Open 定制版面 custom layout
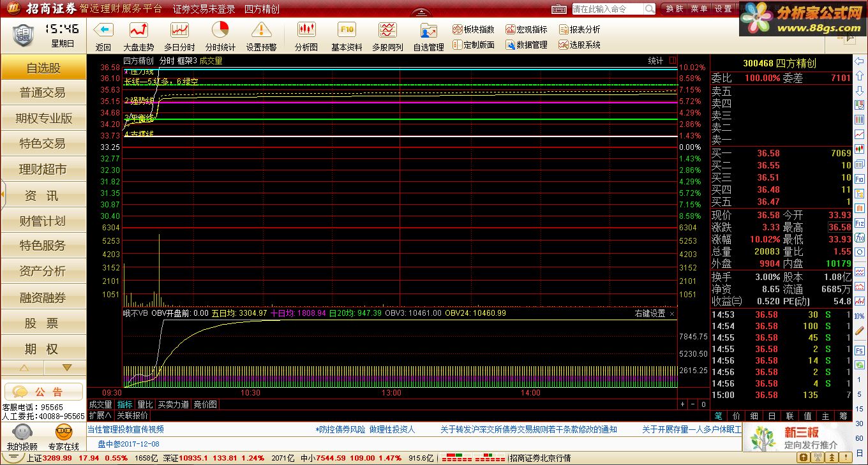 pyautogui.click(x=474, y=45)
